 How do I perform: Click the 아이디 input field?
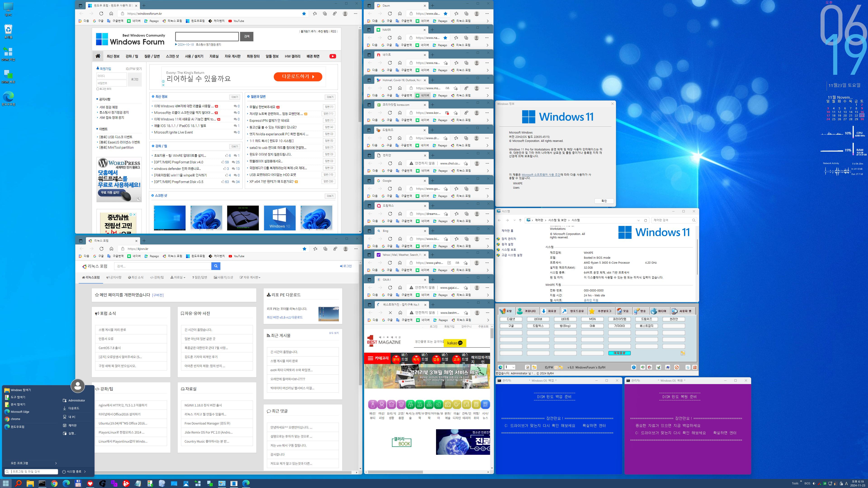[111, 76]
